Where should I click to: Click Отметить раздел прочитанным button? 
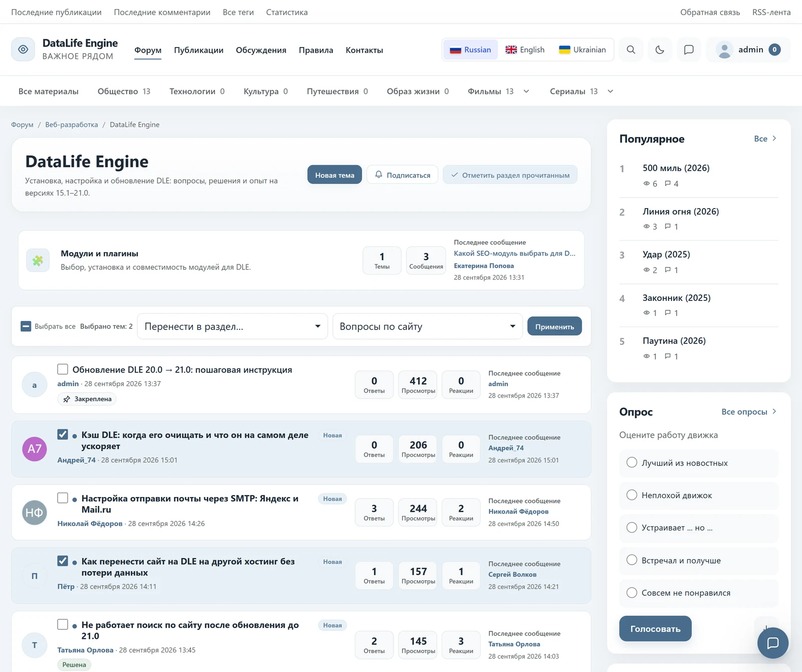pyautogui.click(x=510, y=175)
